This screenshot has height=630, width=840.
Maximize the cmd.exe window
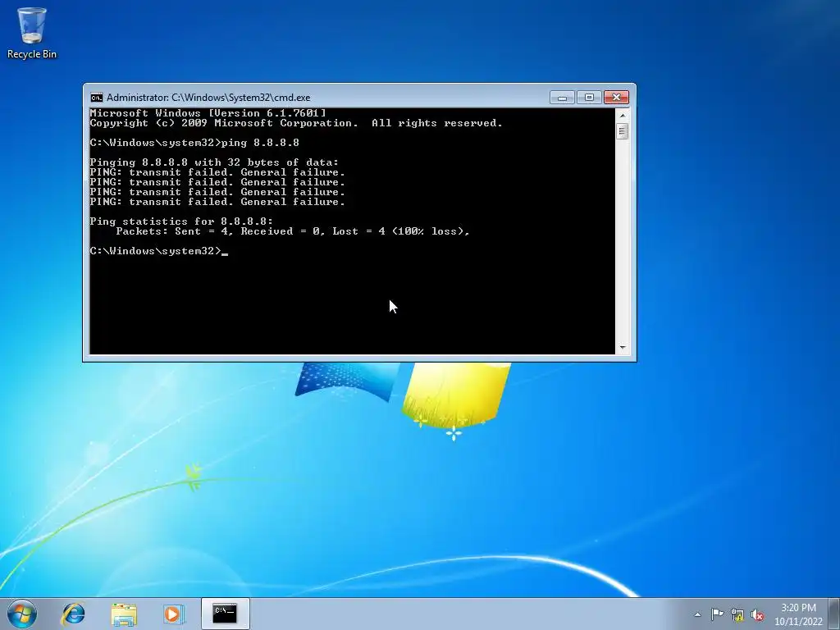[x=589, y=98]
